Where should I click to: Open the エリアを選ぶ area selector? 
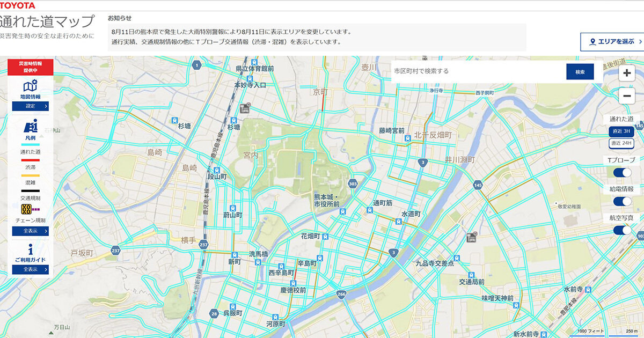(612, 42)
